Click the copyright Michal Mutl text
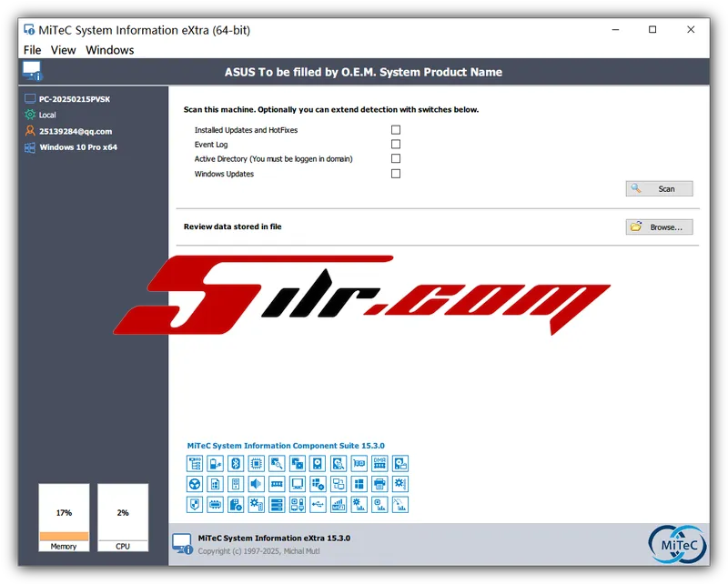728x584 pixels. click(258, 551)
